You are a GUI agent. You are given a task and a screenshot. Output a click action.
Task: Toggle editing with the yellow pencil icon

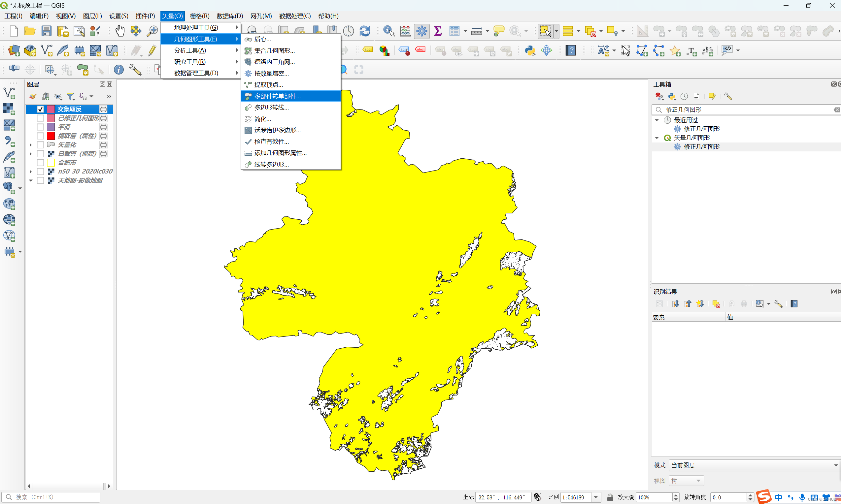pos(152,50)
